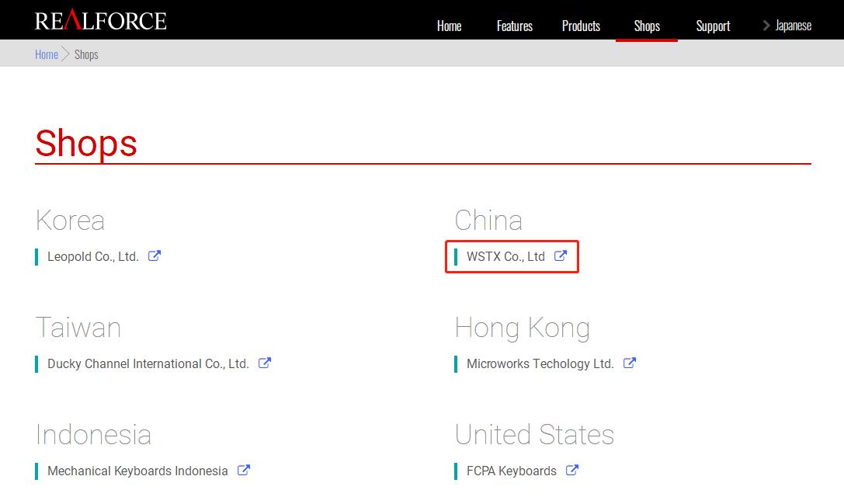This screenshot has height=504, width=844.
Task: Click the Indonesia region heading
Action: pyautogui.click(x=93, y=435)
